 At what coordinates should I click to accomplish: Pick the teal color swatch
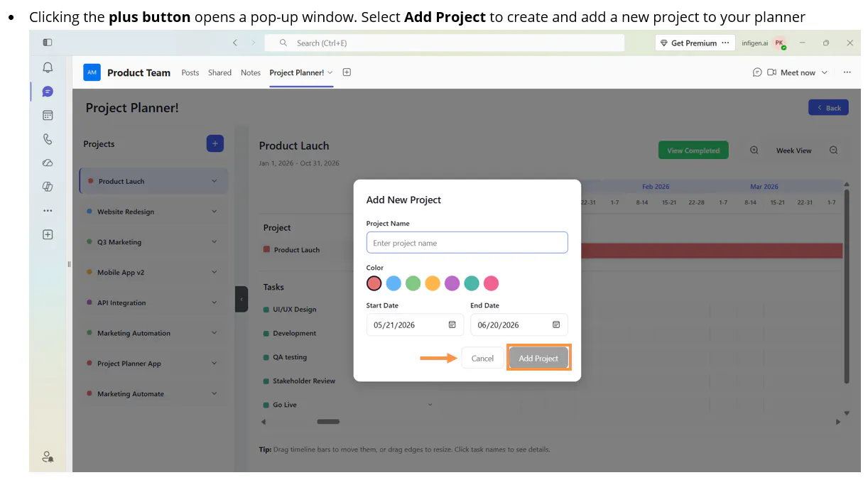click(x=472, y=283)
